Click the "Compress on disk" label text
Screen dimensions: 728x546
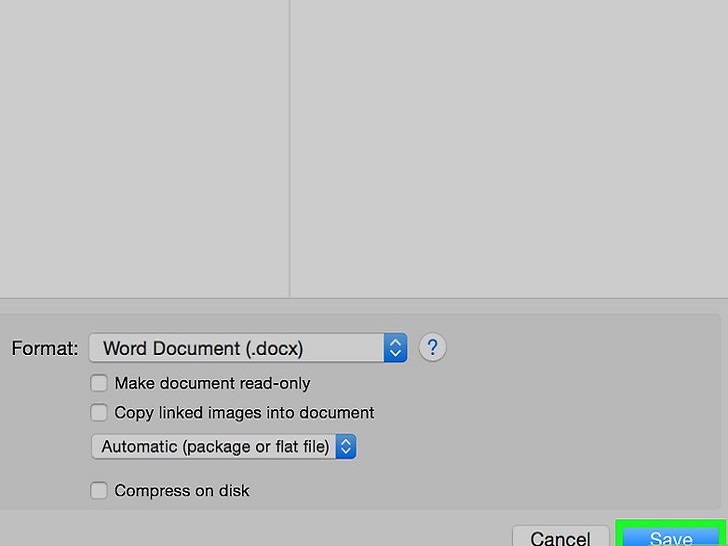point(182,490)
